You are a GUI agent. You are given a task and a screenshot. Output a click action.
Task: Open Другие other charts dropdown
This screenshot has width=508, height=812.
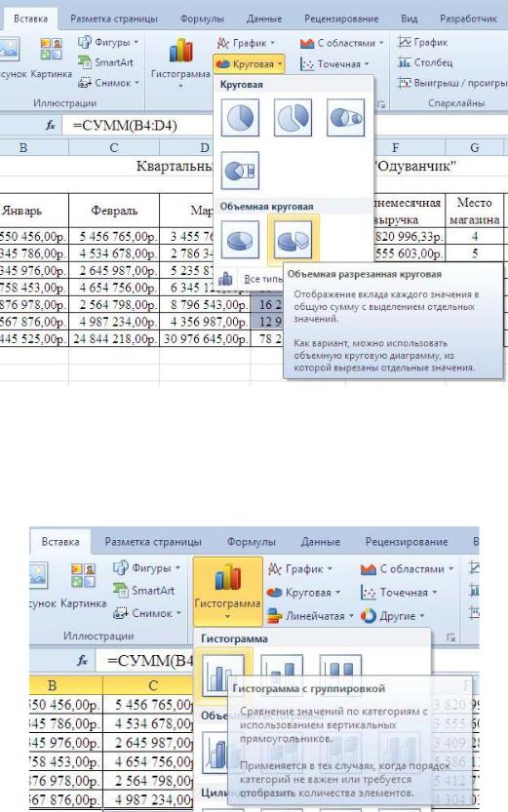click(393, 616)
